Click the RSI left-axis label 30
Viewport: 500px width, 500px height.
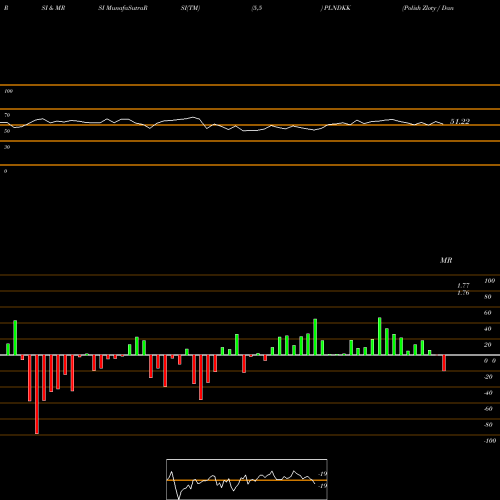[x=7, y=147]
